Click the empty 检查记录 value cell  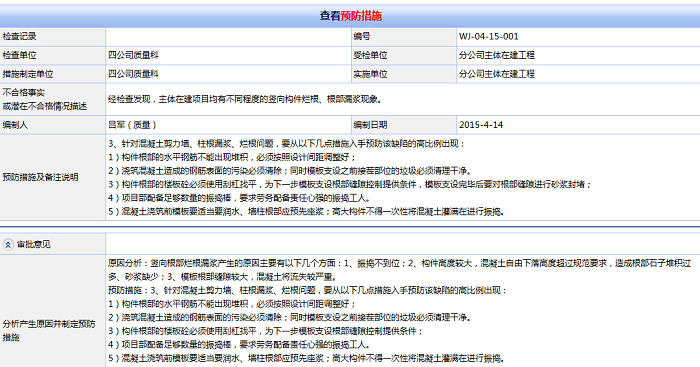click(x=228, y=37)
